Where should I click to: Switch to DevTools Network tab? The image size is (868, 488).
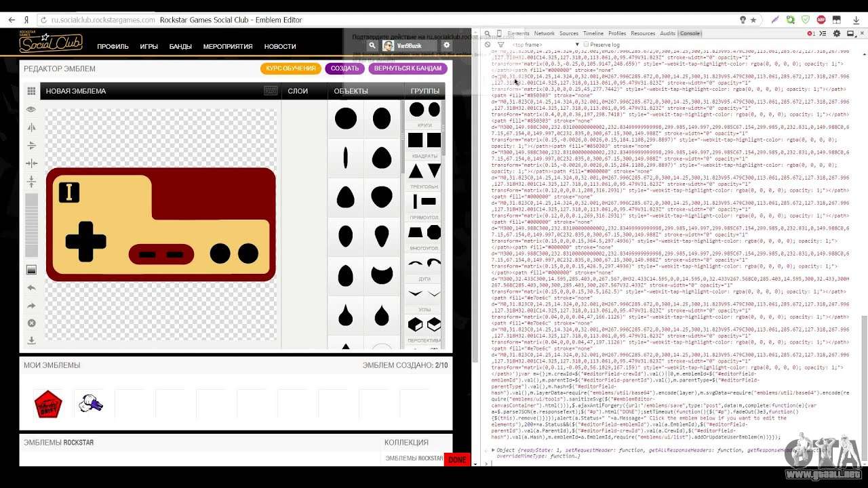click(545, 33)
